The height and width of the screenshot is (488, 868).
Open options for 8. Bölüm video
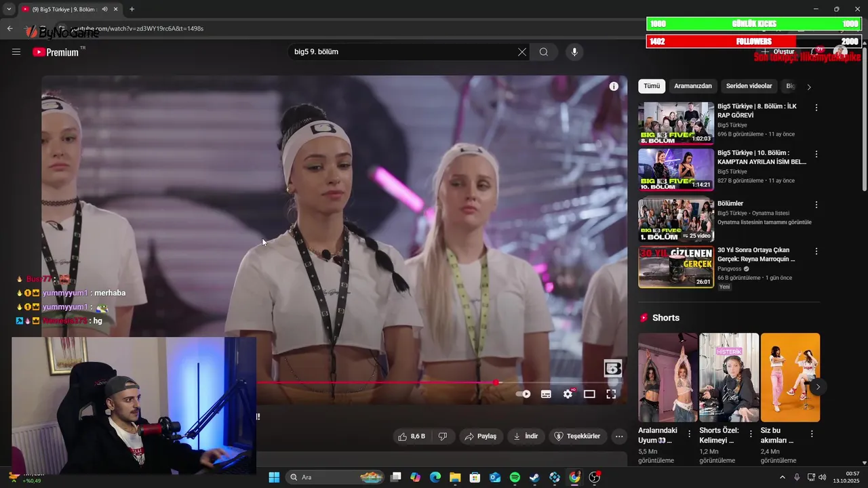pyautogui.click(x=816, y=108)
